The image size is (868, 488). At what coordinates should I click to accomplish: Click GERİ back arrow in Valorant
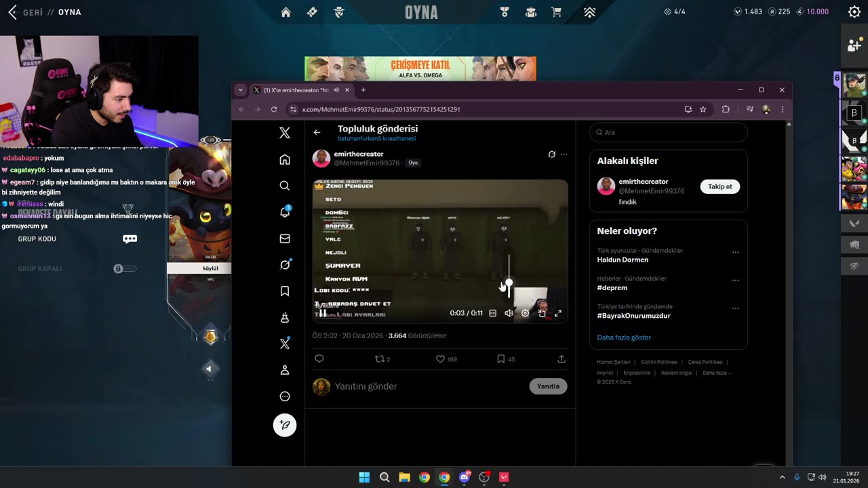click(x=12, y=12)
